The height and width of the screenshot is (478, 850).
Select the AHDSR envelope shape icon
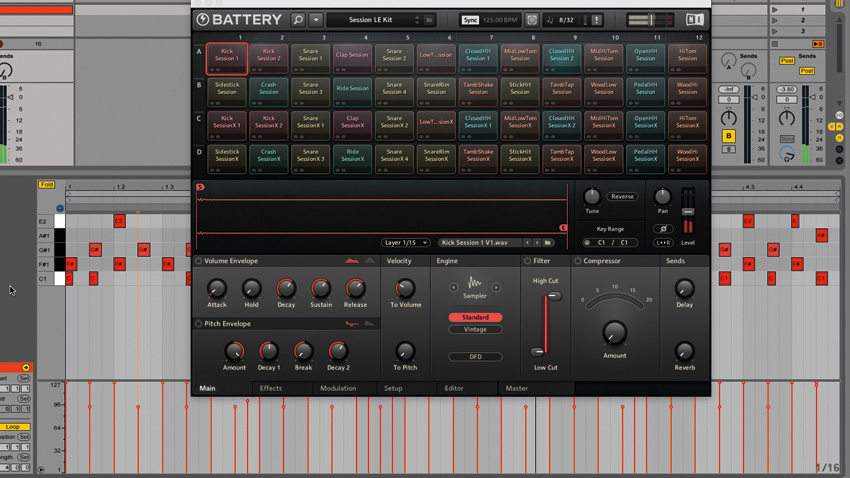pyautogui.click(x=352, y=261)
